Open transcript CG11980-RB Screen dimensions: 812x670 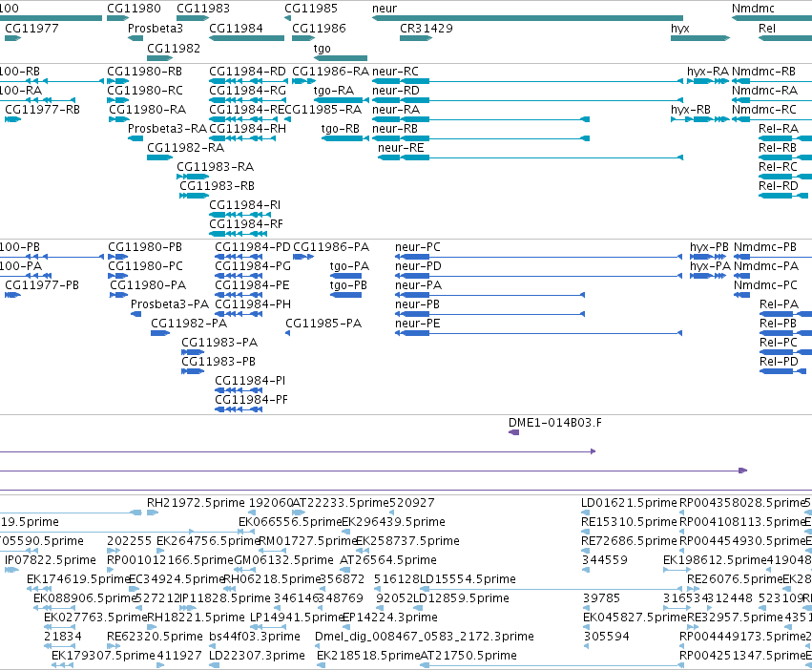click(x=144, y=71)
